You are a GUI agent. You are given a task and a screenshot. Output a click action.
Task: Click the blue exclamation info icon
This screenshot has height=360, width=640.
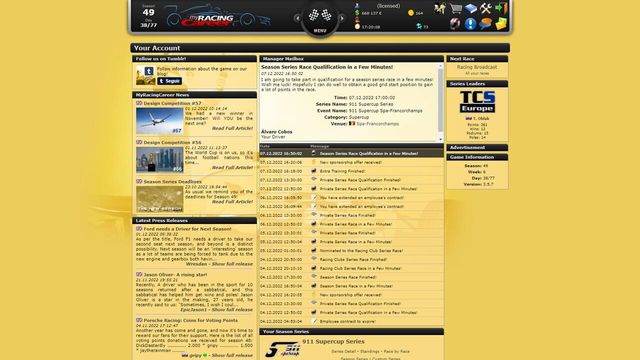pyautogui.click(x=470, y=24)
